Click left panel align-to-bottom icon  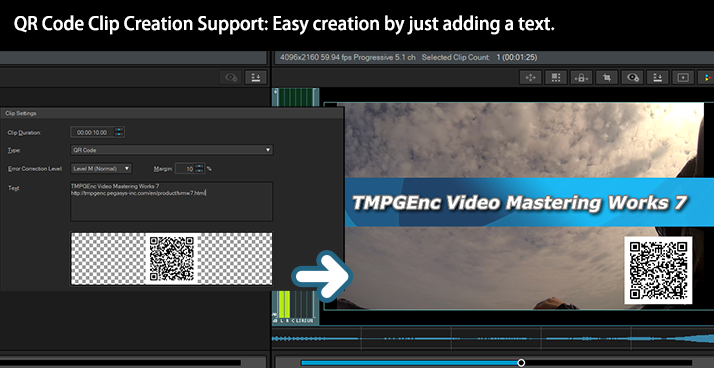click(x=255, y=77)
